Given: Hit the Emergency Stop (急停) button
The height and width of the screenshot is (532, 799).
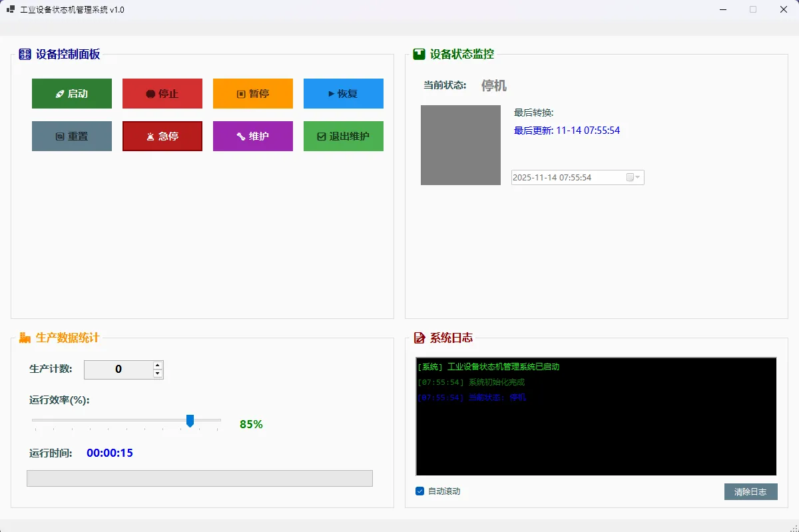Looking at the screenshot, I should [x=162, y=136].
